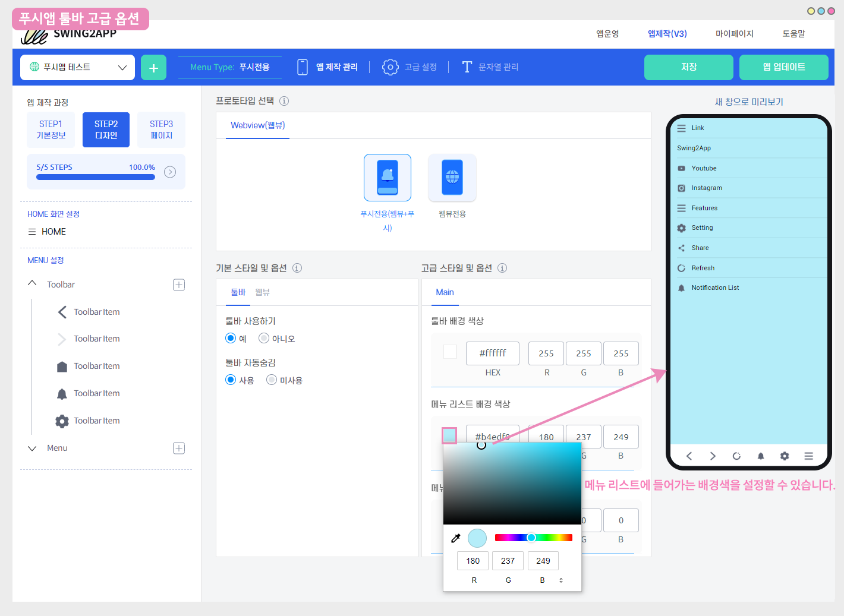
Task: Select 미사용 for 툴바 자동숨김
Action: 272,380
